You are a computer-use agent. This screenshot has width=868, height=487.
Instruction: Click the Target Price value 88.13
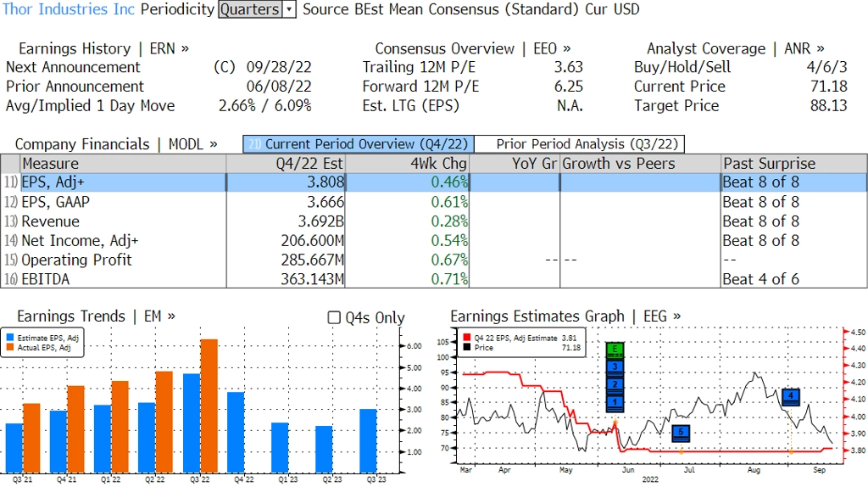tap(829, 106)
